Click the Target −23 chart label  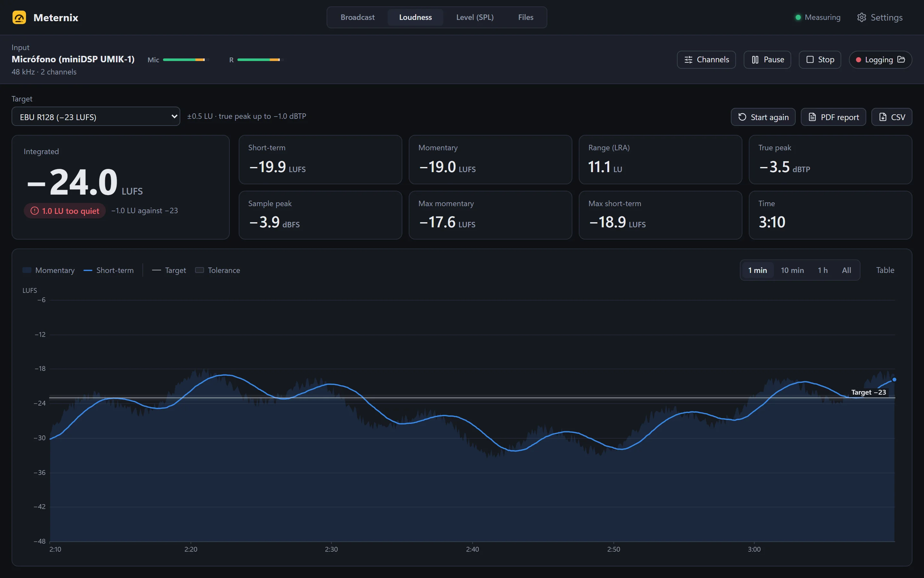[x=868, y=392]
